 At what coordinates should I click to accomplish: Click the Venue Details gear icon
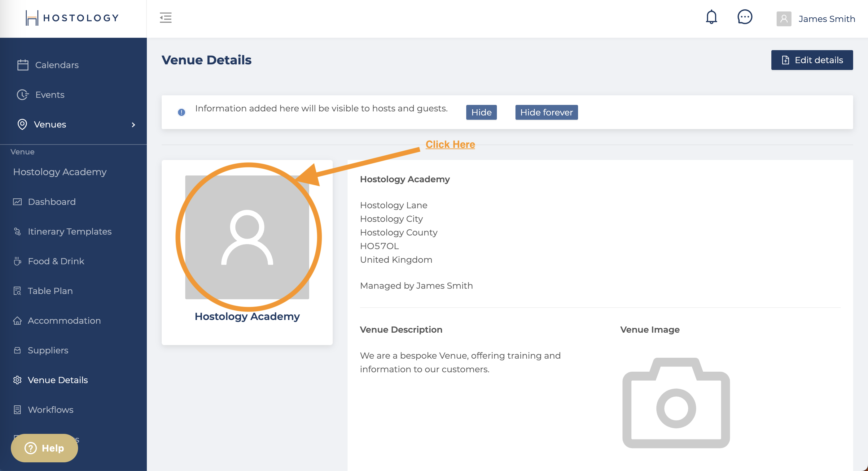point(17,380)
